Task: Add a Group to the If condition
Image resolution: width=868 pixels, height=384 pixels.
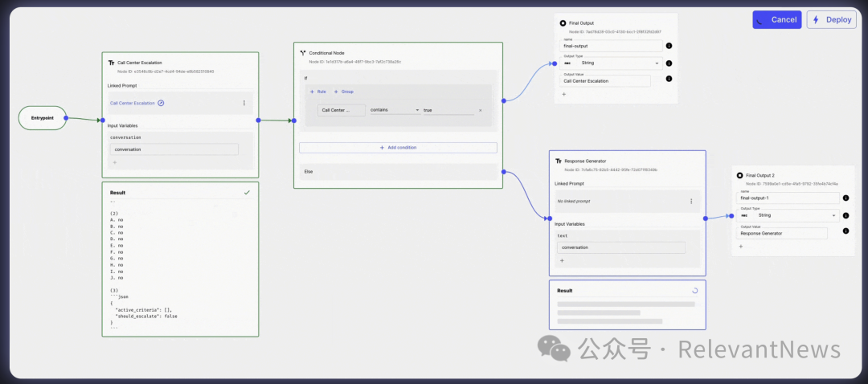Action: [344, 92]
